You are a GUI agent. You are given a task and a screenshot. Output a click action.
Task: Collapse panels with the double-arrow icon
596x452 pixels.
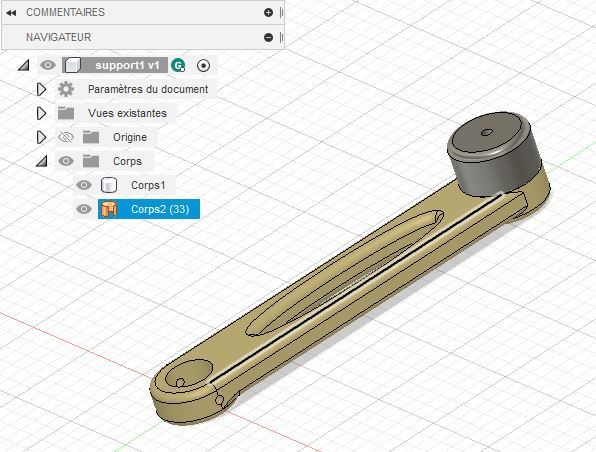[x=11, y=13]
